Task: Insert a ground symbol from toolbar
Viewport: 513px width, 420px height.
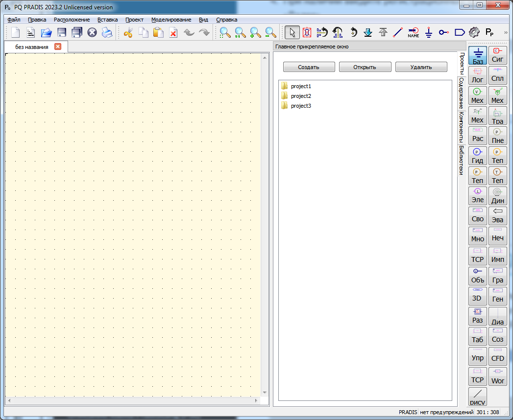Action: coord(429,33)
